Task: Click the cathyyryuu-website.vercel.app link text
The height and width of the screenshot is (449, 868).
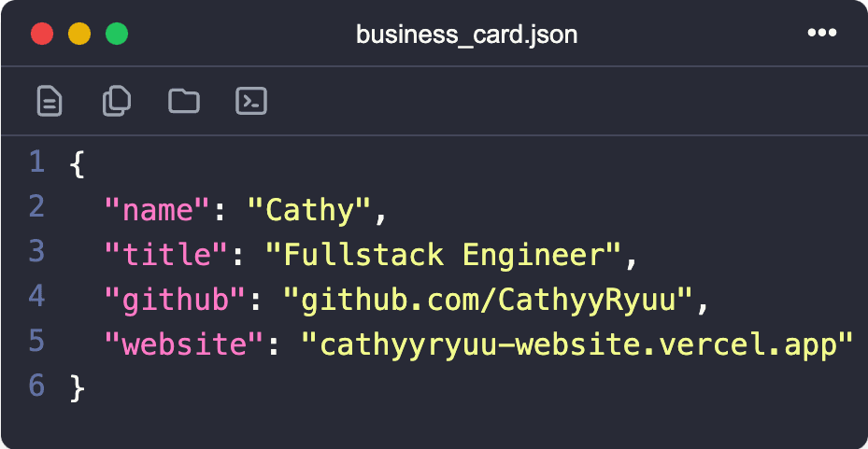Action: click(x=576, y=345)
